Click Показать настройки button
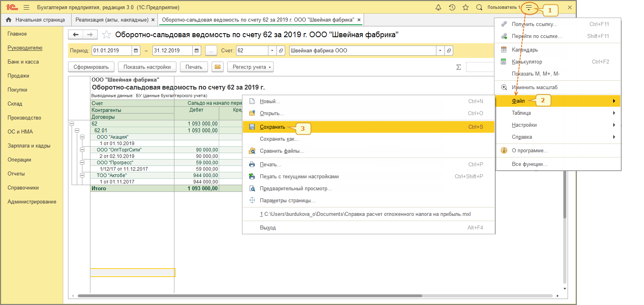The height and width of the screenshot is (305, 644). [x=147, y=67]
